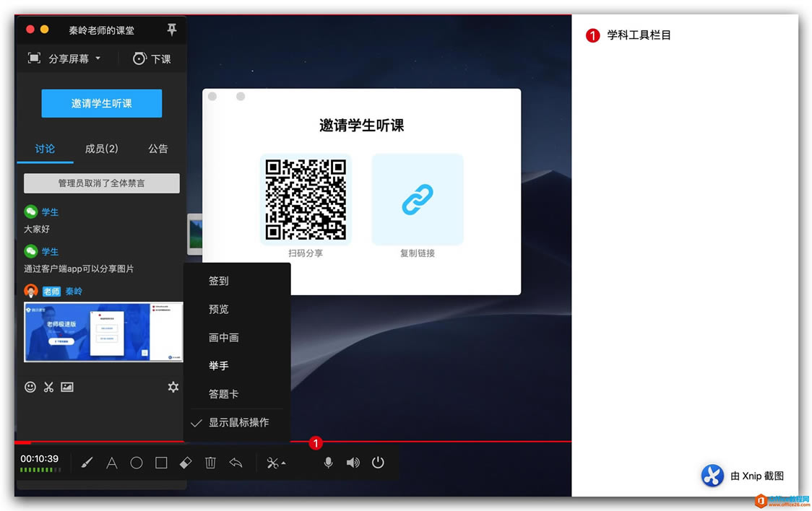Select the text annotation tool
Viewport: 812px width, 511px height.
(111, 463)
